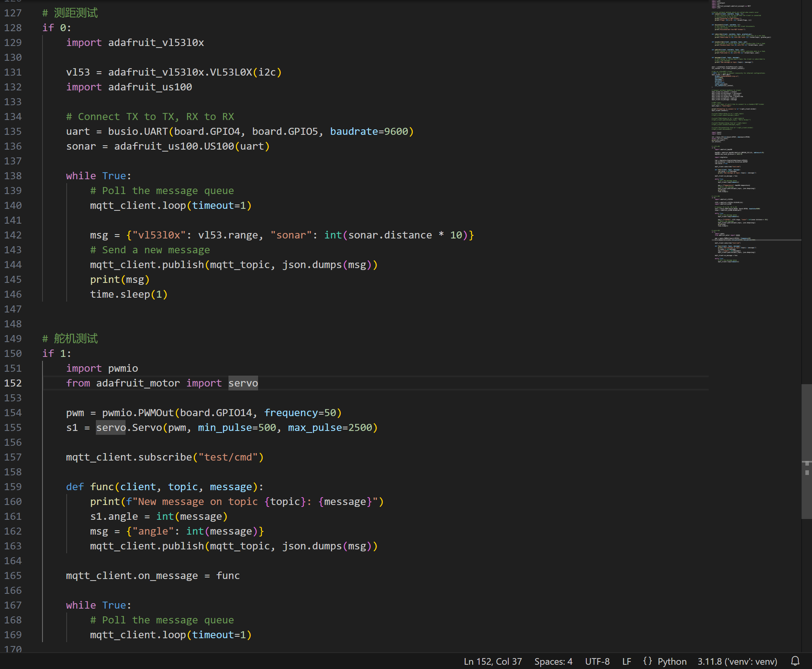Click 'print(msg)' on line 145
The width and height of the screenshot is (812, 669).
(120, 279)
